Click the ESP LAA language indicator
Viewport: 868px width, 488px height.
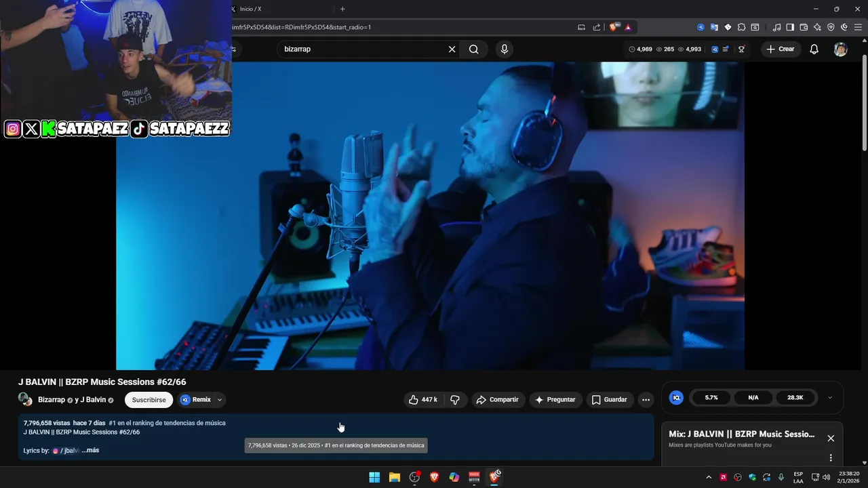pos(798,477)
